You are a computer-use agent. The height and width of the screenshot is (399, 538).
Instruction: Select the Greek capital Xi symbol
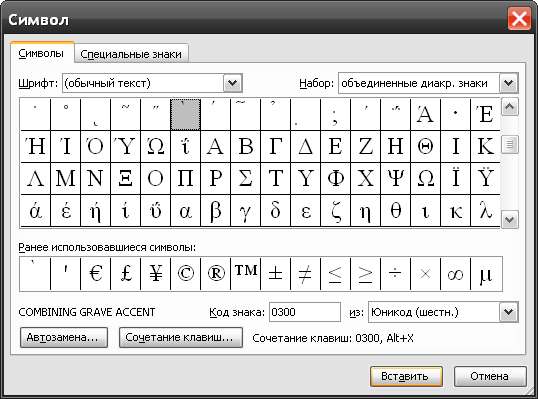tap(125, 178)
